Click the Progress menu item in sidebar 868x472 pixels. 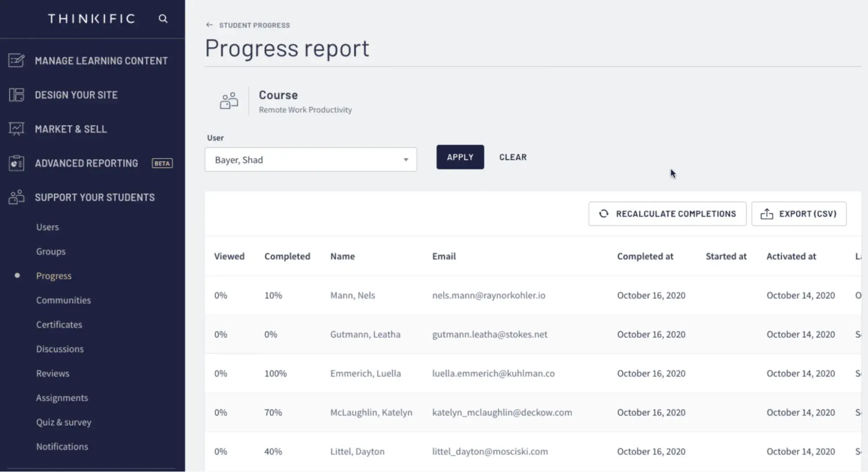click(x=53, y=275)
